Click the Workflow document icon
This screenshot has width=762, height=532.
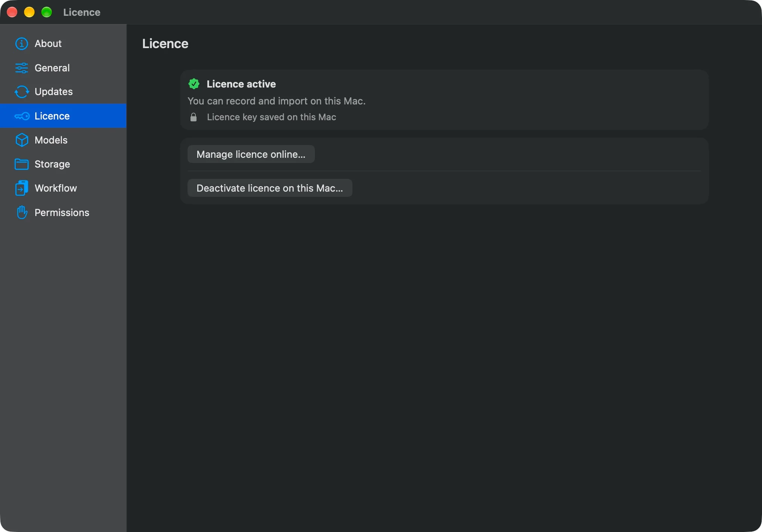pos(21,188)
